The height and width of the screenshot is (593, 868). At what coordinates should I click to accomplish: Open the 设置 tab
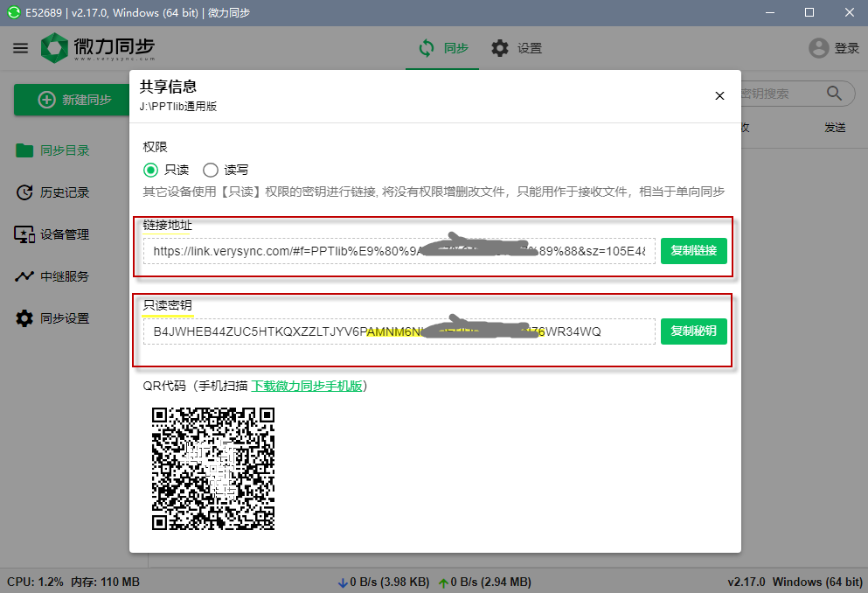click(517, 48)
